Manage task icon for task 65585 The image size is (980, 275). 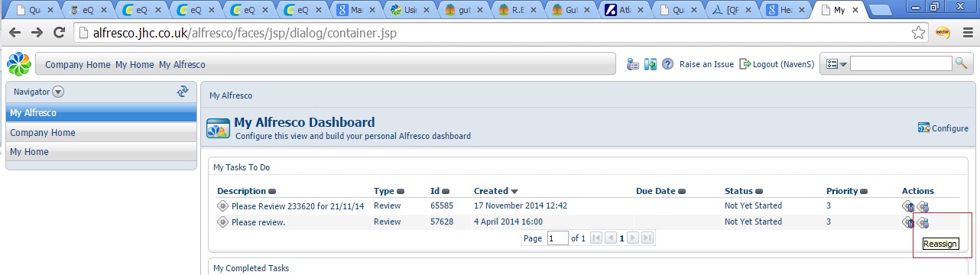click(x=908, y=205)
